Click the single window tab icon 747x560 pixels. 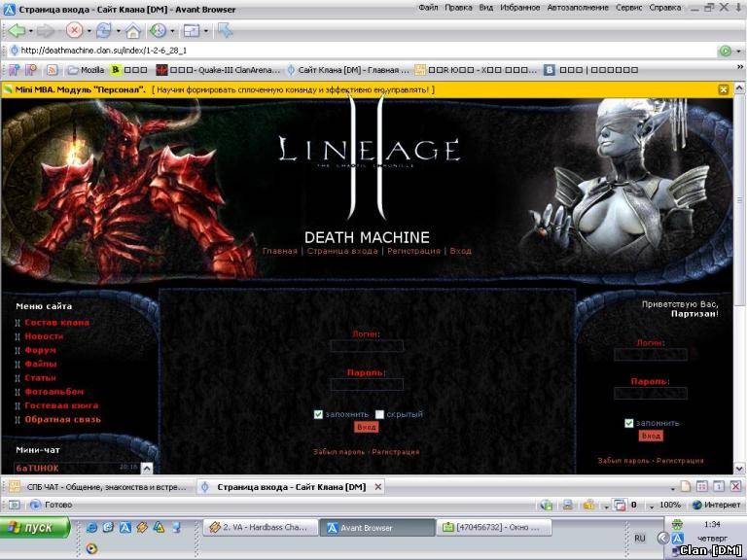point(719,486)
